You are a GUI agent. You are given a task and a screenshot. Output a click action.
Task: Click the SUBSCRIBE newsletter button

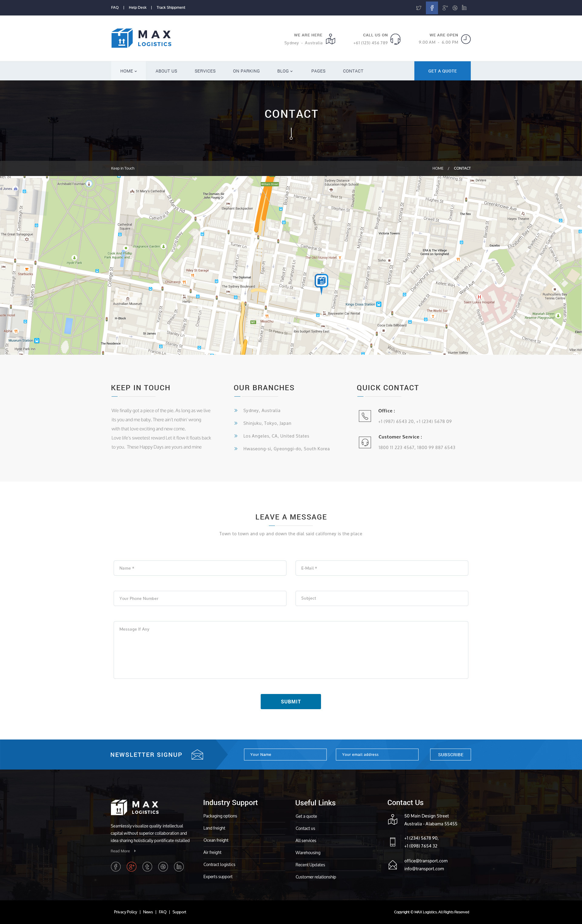(450, 754)
